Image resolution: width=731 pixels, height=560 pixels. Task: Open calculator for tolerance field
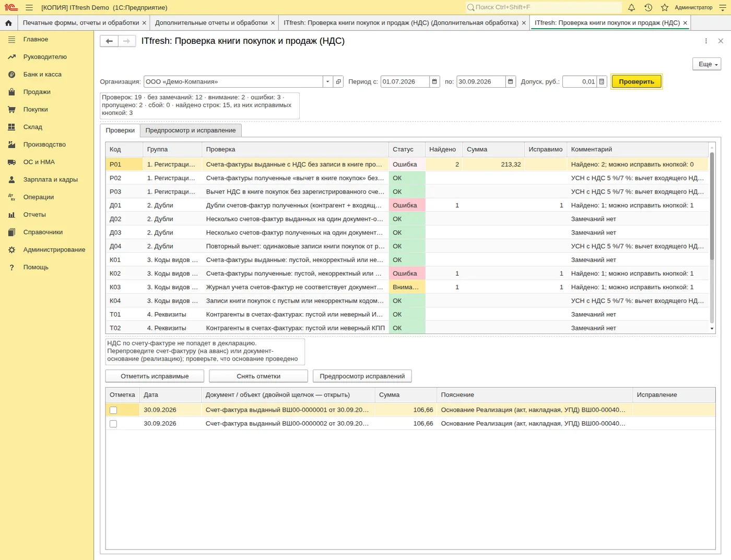click(602, 81)
